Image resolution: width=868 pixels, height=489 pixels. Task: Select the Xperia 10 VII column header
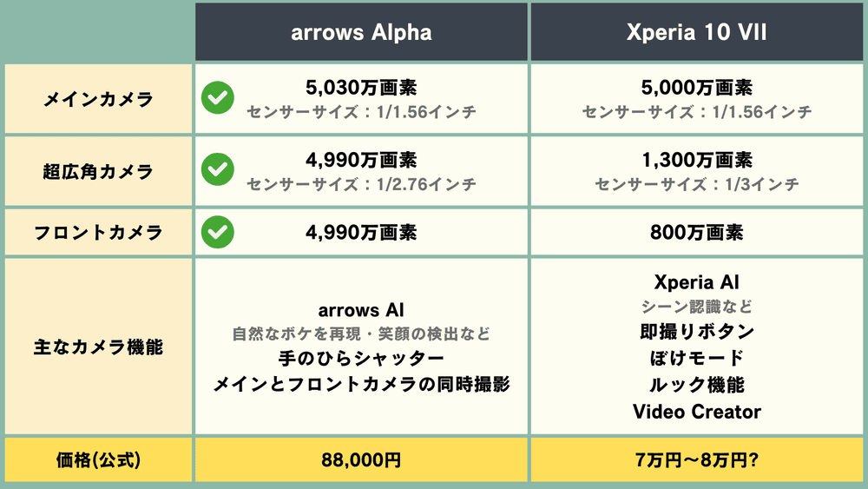pos(697,33)
